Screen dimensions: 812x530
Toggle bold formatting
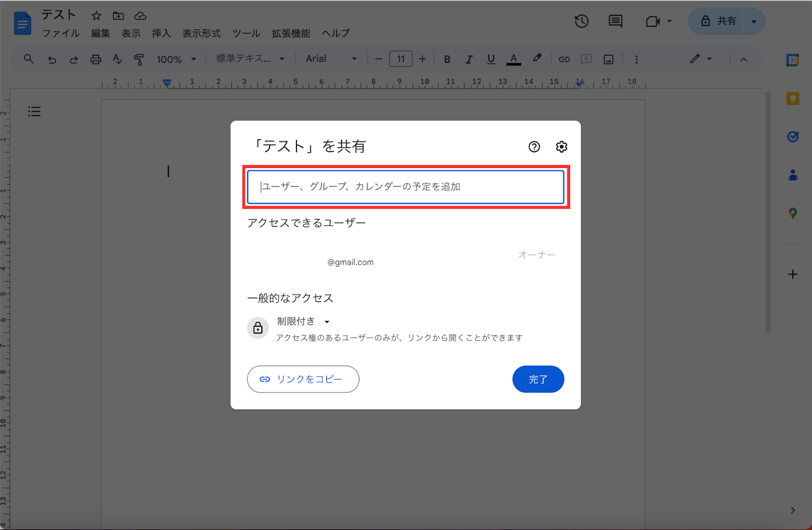[447, 59]
